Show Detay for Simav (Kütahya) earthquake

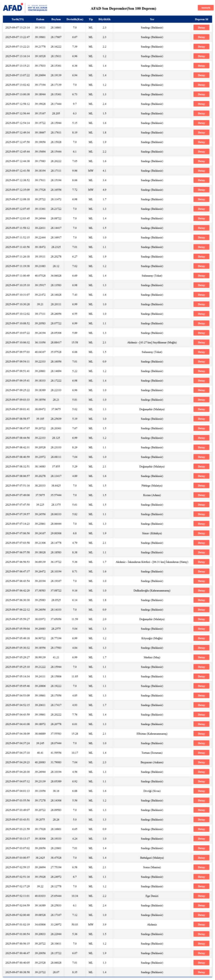[201, 533]
